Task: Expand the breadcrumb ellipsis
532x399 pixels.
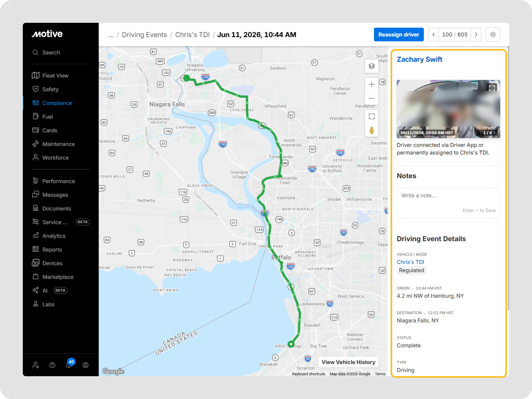Action: click(111, 35)
